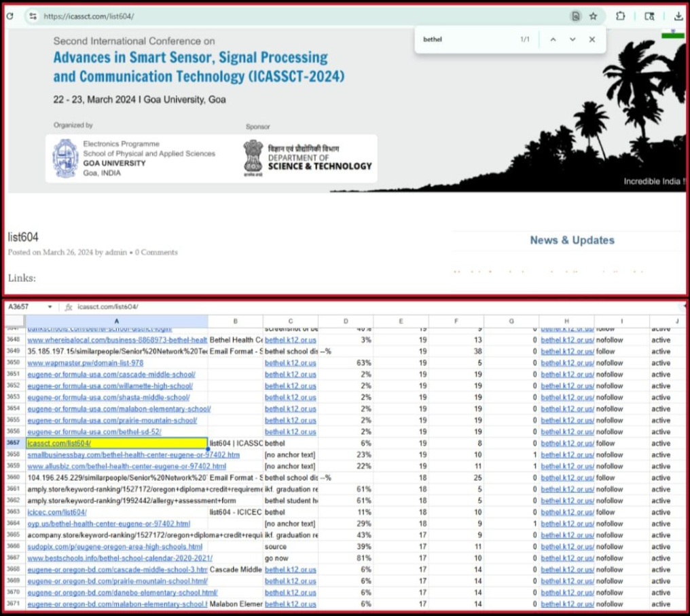Click the 'go now' cell in row 3667
This screenshot has height=616, width=690.
[x=291, y=558]
